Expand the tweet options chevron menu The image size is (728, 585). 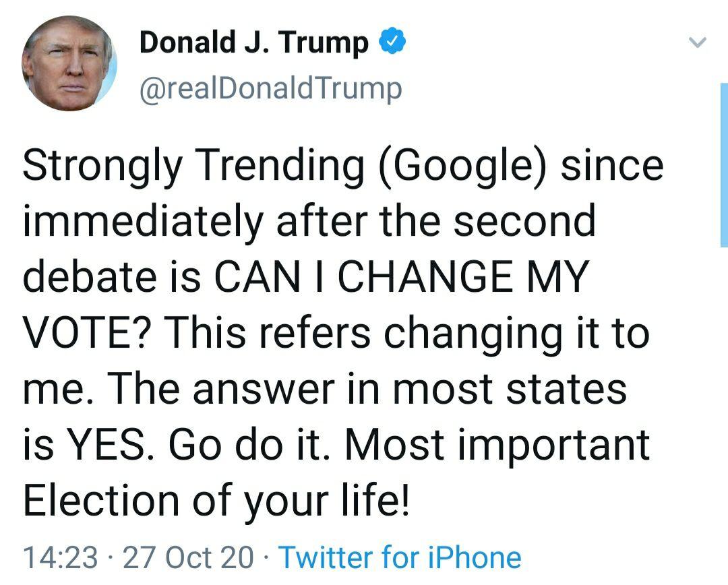click(697, 43)
